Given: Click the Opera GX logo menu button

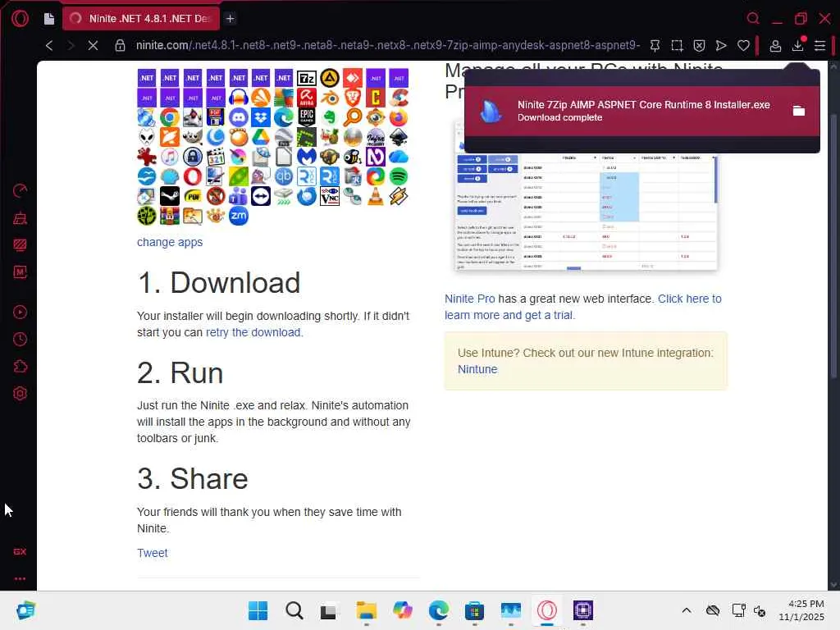Looking at the screenshot, I should pos(20,19).
